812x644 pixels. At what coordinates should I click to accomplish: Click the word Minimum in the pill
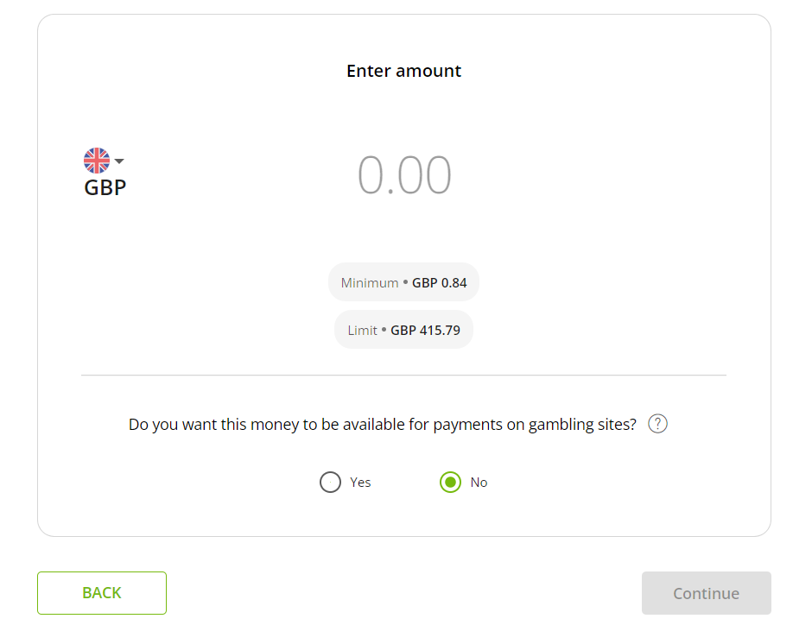pos(369,282)
